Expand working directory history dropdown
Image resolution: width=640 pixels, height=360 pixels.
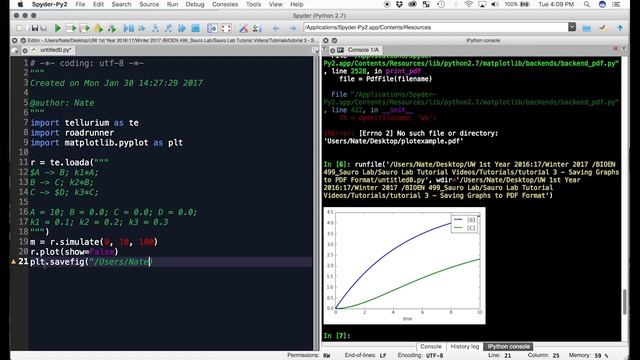[572, 27]
